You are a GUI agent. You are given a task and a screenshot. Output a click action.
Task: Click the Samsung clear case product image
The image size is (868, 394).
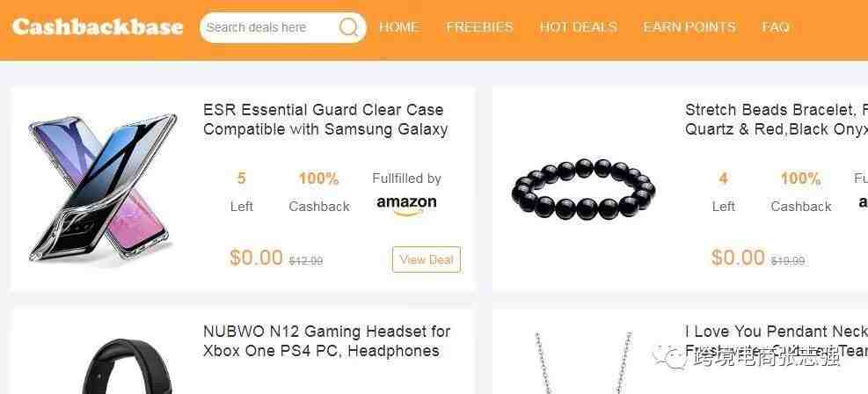103,188
